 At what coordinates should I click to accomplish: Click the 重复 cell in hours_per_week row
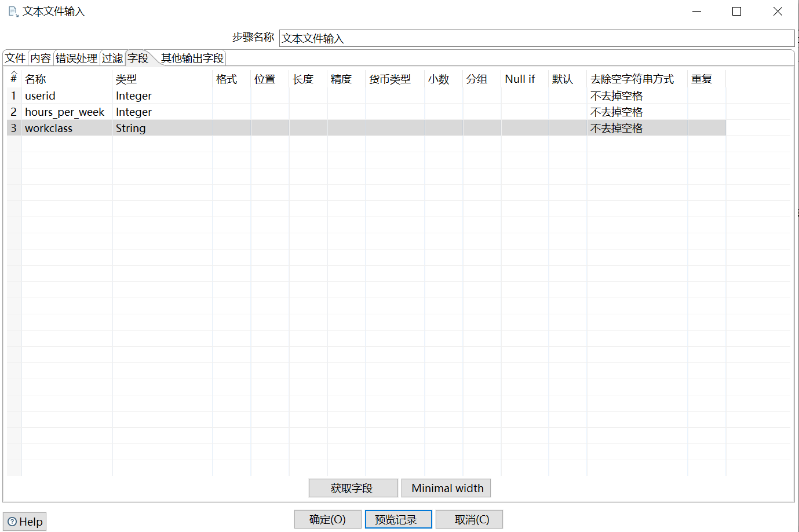[707, 112]
